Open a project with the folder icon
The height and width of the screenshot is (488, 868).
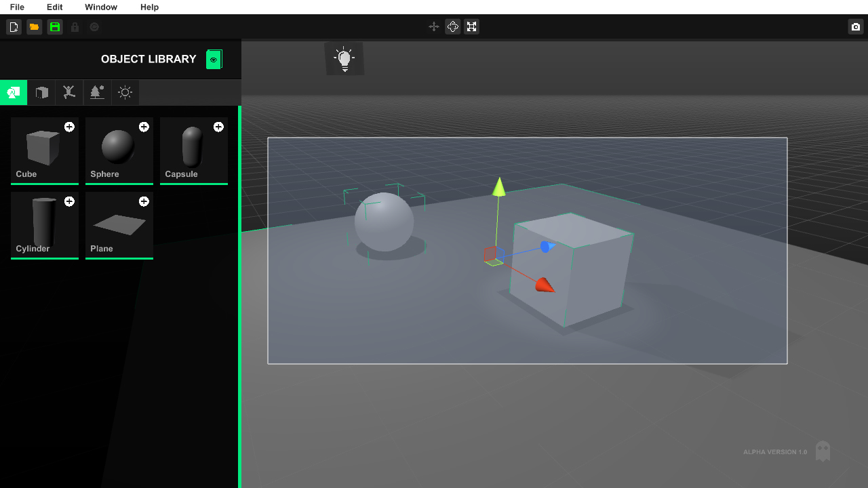(34, 27)
